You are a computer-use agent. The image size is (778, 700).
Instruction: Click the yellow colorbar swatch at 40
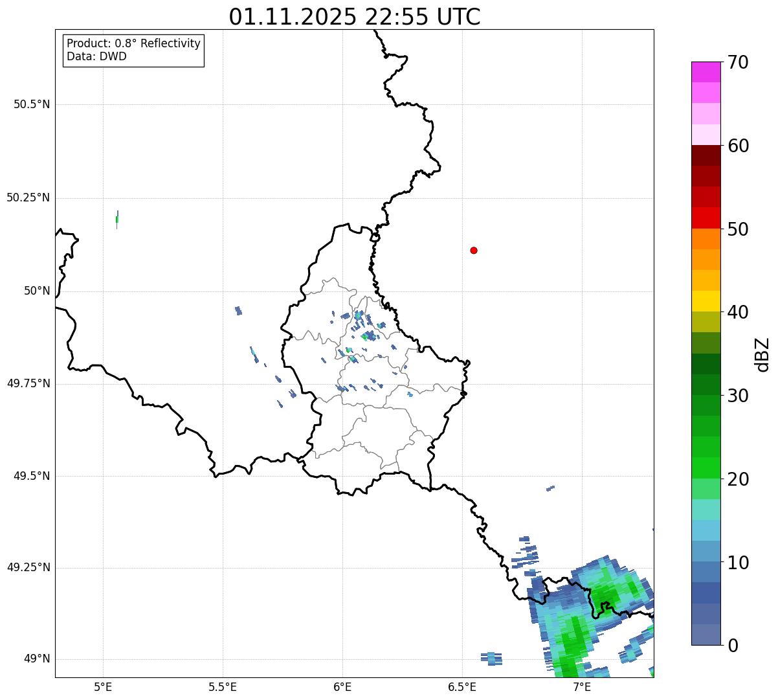(706, 301)
